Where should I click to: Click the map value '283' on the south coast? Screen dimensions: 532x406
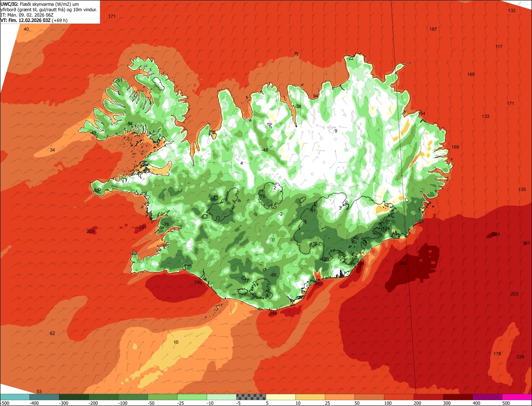[x=318, y=284]
